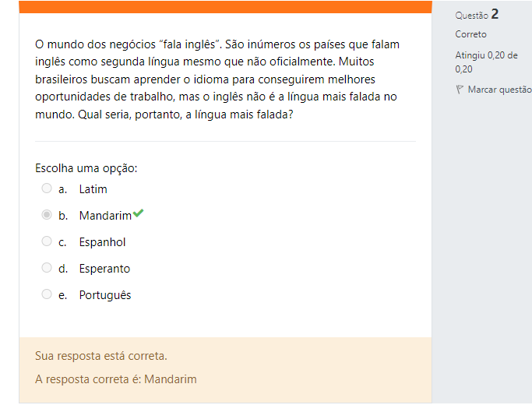
Task: Select the Mandarim radio button
Action: click(47, 215)
